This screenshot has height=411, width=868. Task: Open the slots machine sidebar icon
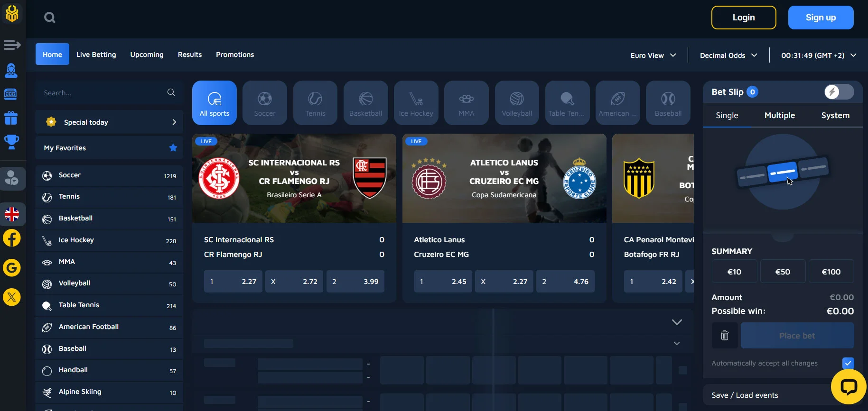click(11, 94)
